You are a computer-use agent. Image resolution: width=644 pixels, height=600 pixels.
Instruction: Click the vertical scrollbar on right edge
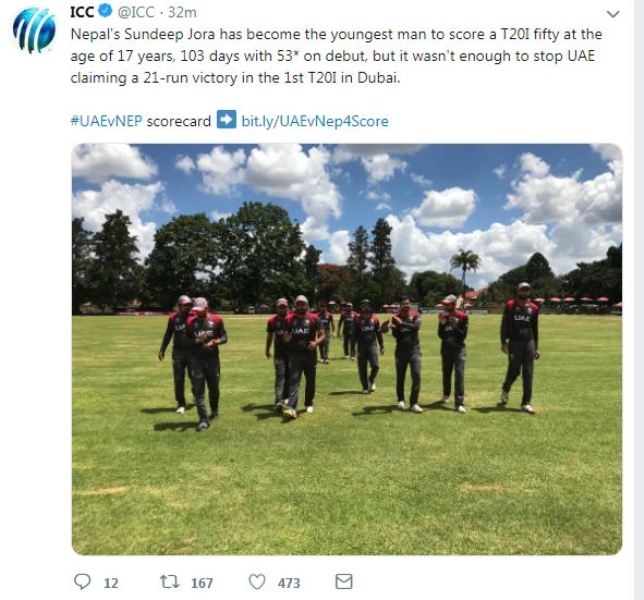(639, 300)
